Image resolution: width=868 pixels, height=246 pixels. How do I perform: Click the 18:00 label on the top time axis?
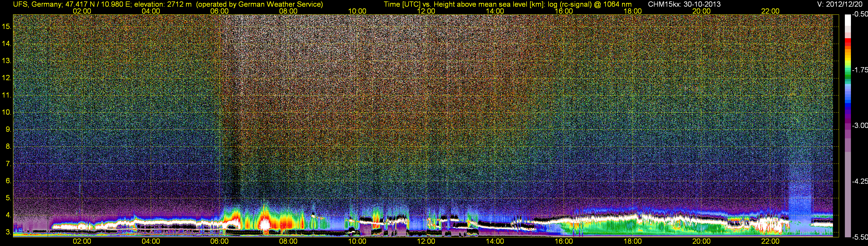click(633, 11)
